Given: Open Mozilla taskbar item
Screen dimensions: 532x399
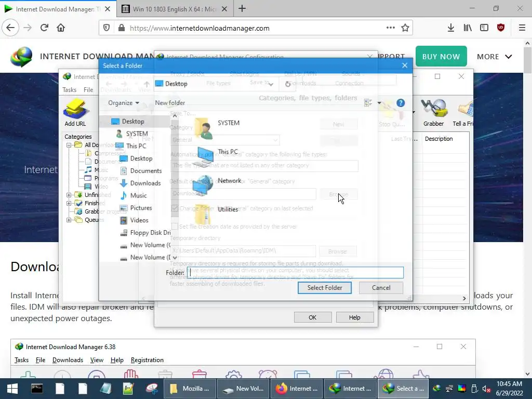Looking at the screenshot, I should 190,389.
